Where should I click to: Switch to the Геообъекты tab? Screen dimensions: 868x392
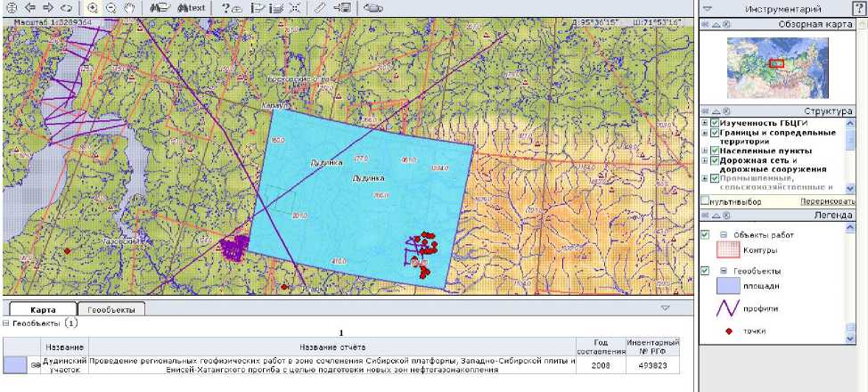tap(111, 309)
